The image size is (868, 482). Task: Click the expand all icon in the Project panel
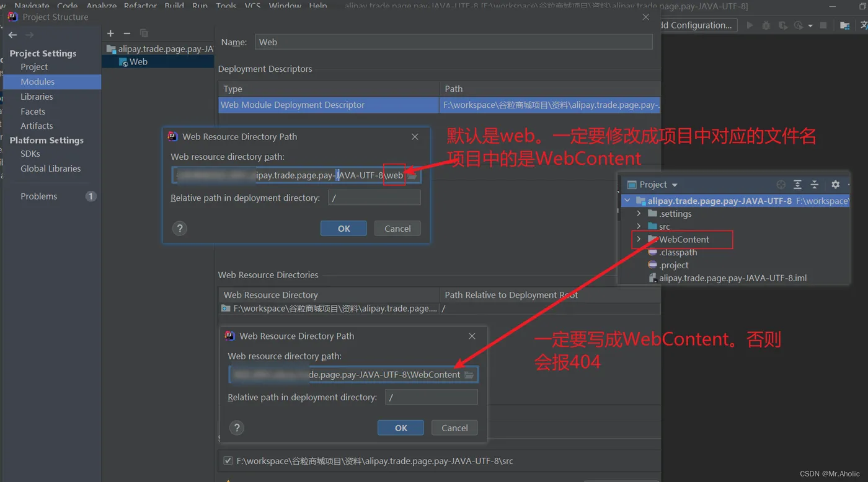point(798,185)
